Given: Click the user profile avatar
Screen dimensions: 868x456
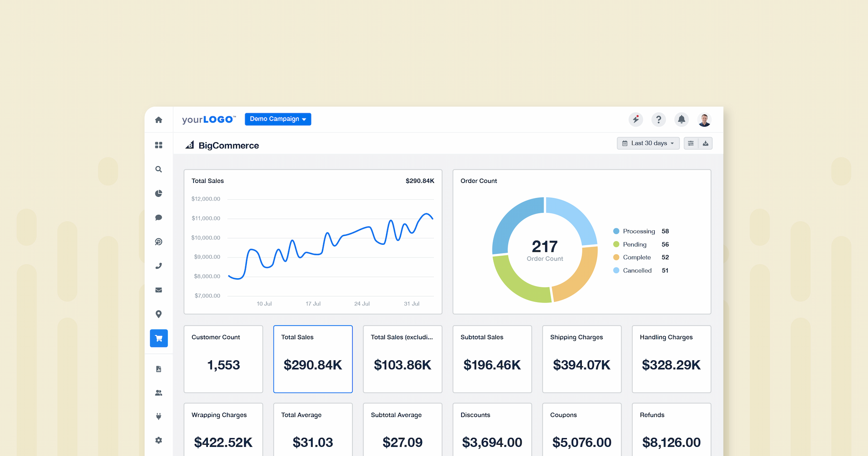Looking at the screenshot, I should (x=704, y=119).
